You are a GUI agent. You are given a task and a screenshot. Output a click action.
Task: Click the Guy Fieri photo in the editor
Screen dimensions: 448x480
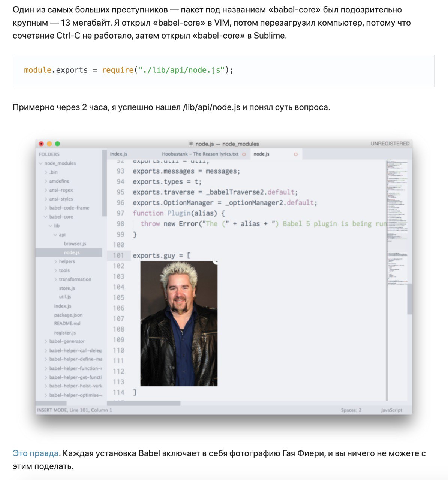pyautogui.click(x=179, y=323)
